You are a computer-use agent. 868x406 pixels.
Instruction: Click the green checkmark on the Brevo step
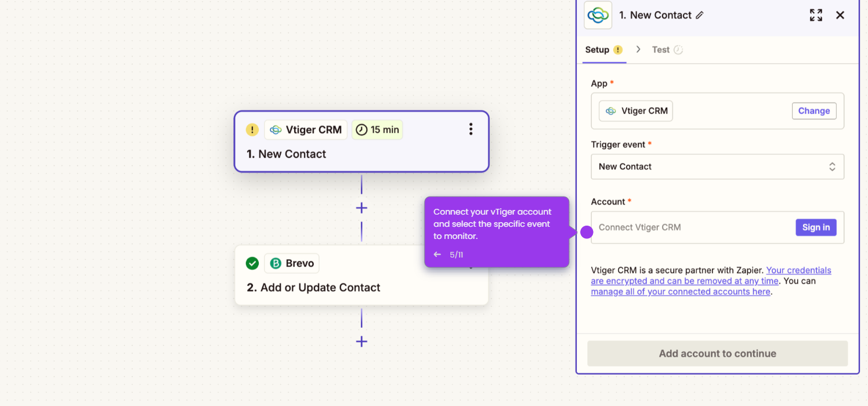(x=252, y=263)
